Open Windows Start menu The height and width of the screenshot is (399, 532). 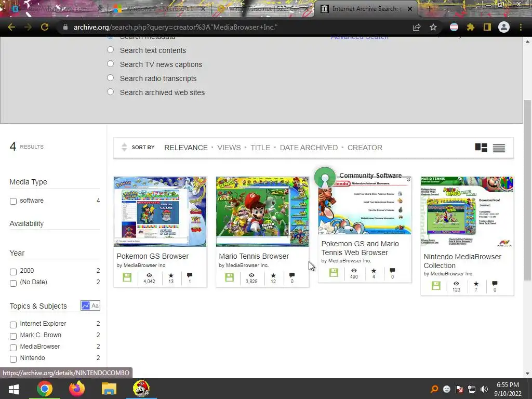point(14,389)
